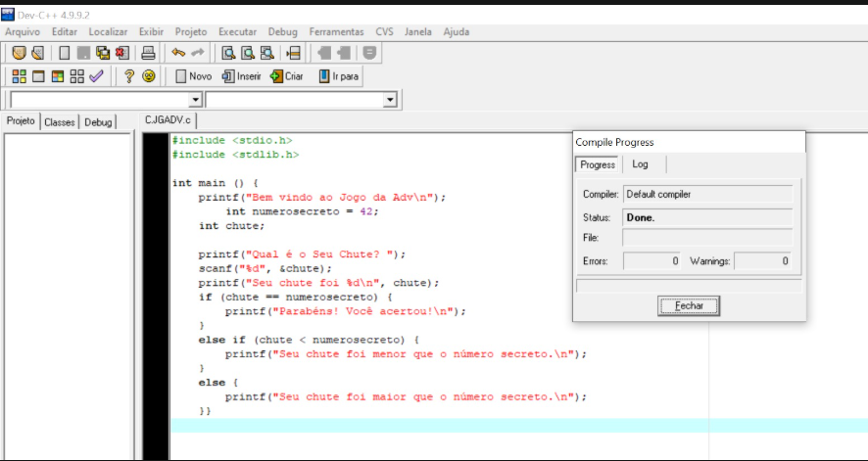The height and width of the screenshot is (461, 868).
Task: Click the Ir para toolbar button
Action: pos(339,76)
